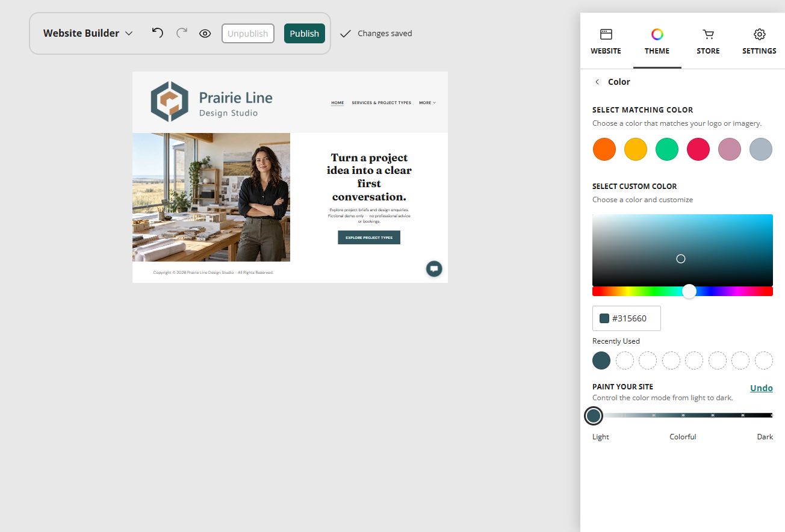Click the 'Explore project briefs' description paragraph
785x532 pixels.
click(369, 215)
